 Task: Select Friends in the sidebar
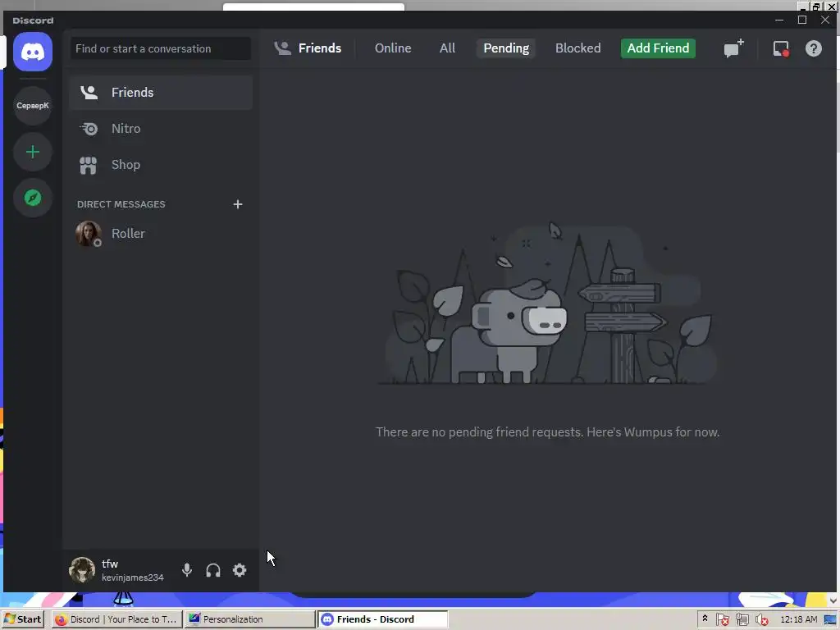[x=160, y=93]
